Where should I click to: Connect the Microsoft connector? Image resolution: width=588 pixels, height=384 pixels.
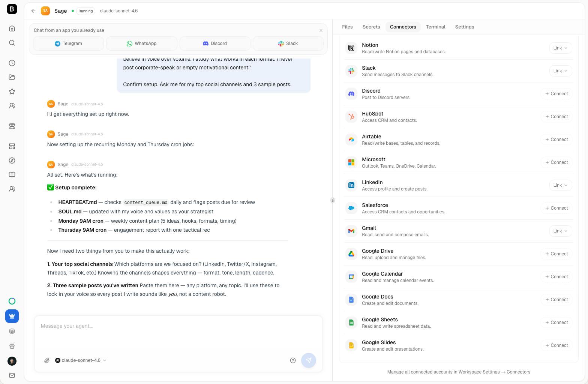pos(556,162)
